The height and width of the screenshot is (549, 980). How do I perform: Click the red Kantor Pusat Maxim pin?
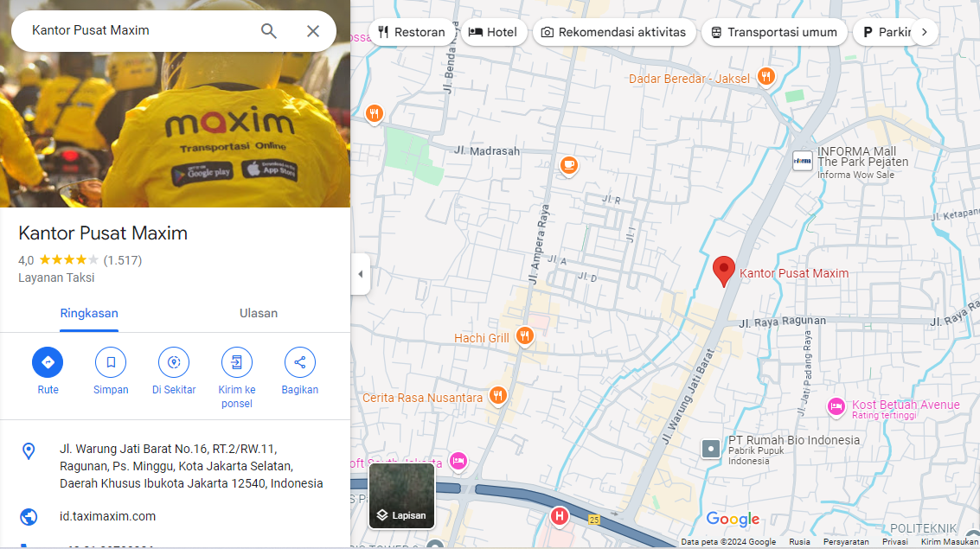[724, 271]
